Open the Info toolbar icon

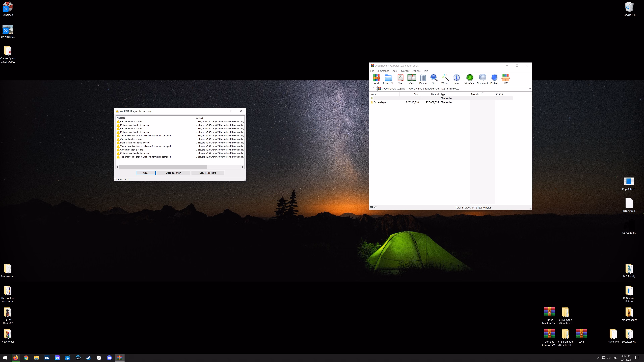[457, 79]
